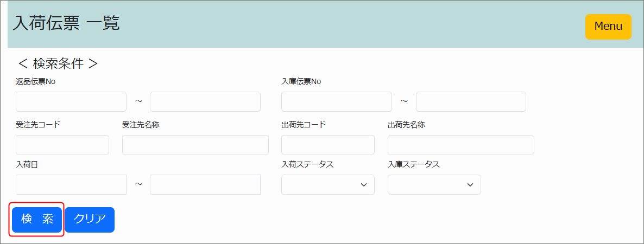Click the 入荷伝票 一覧 page title

pos(66,23)
